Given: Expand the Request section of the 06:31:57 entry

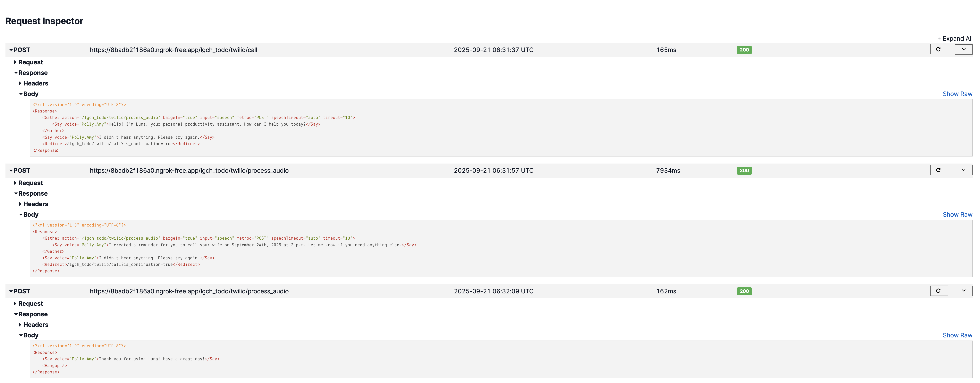Looking at the screenshot, I should [30, 183].
